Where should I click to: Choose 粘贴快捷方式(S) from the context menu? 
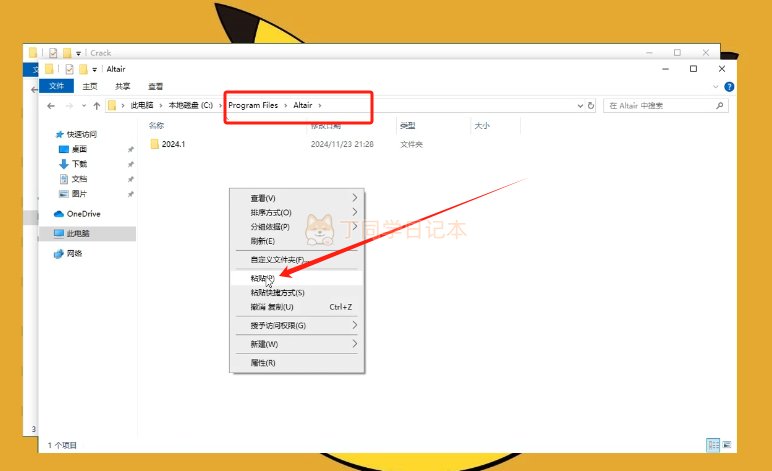click(297, 292)
